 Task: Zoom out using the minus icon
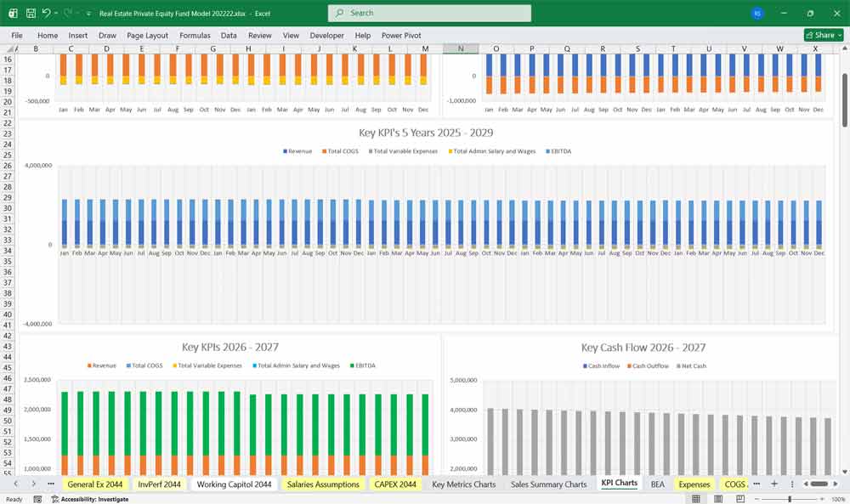[757, 498]
